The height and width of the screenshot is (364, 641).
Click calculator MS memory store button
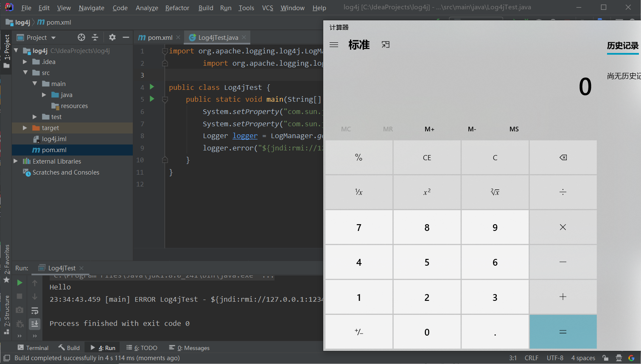[x=514, y=129]
